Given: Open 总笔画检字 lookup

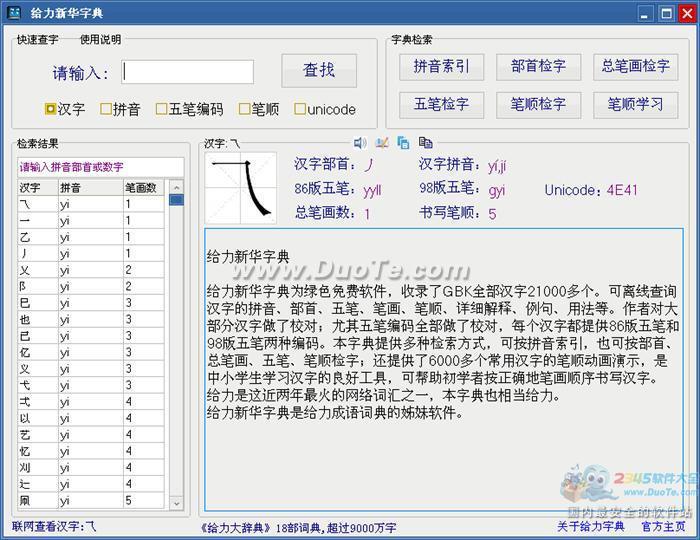Looking at the screenshot, I should [635, 67].
